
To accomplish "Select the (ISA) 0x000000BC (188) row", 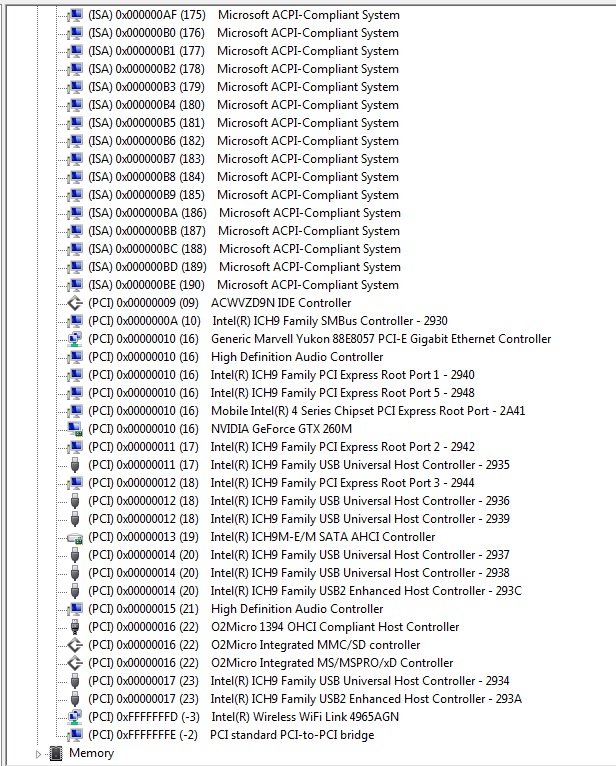I will point(244,249).
